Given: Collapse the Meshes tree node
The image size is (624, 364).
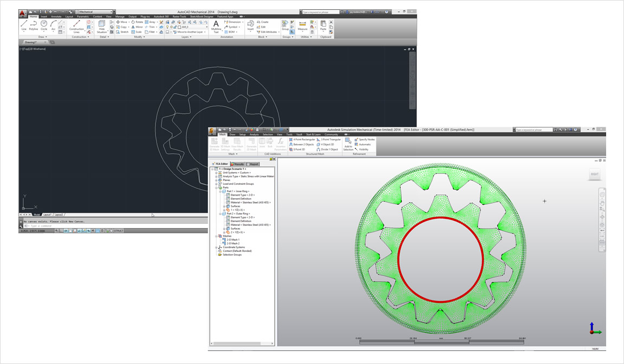Looking at the screenshot, I should click(x=216, y=236).
